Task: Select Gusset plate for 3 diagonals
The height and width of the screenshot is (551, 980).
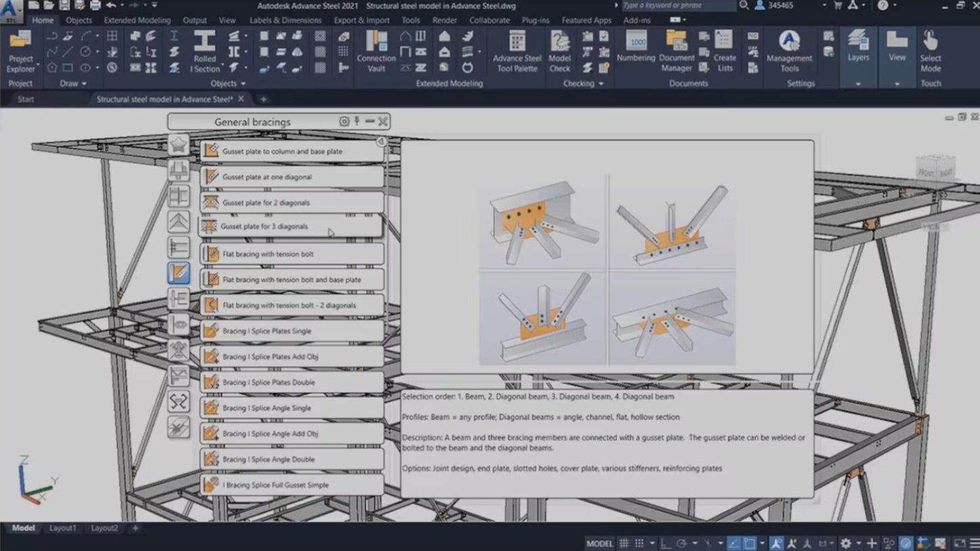Action: (x=290, y=226)
